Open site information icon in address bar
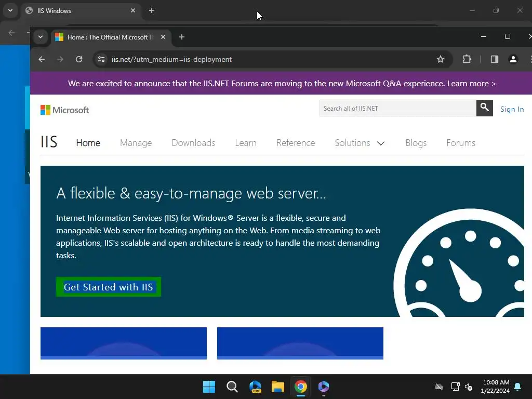The image size is (532, 399). pyautogui.click(x=101, y=59)
